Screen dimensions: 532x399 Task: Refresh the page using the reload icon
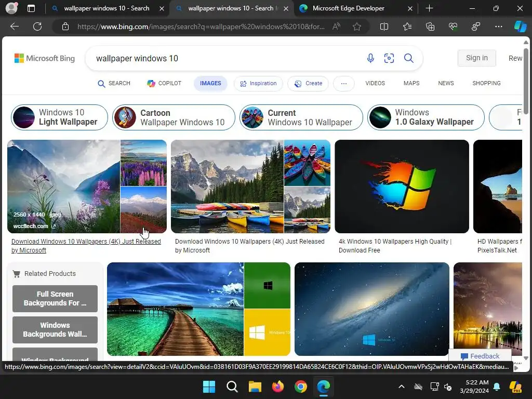[37, 26]
